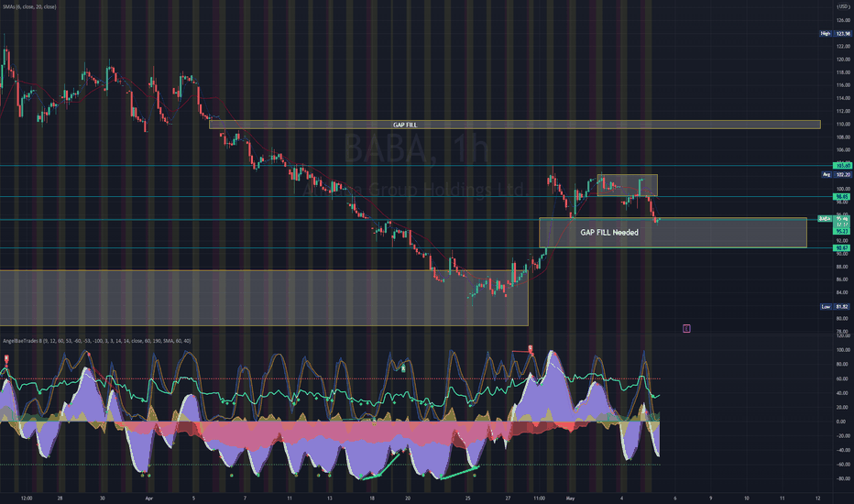Click the 98.85 horizontal line price tag
Viewport: 854px width, 504px height.
(x=842, y=197)
